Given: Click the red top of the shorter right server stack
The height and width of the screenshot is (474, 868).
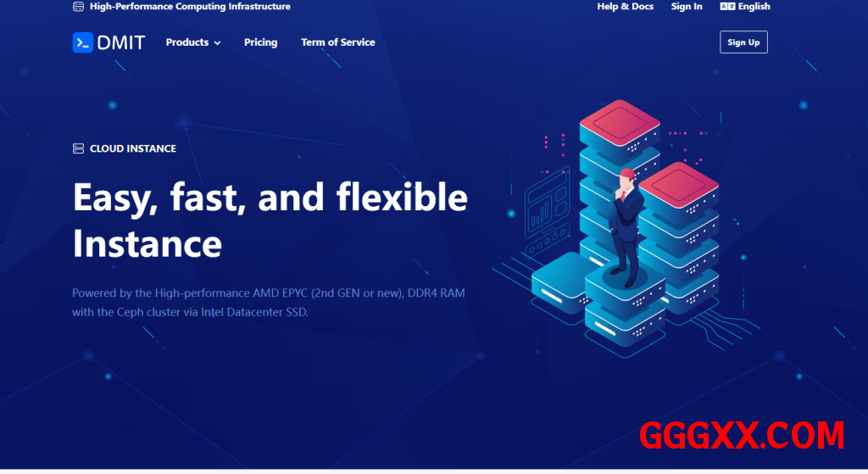Looking at the screenshot, I should [x=678, y=183].
